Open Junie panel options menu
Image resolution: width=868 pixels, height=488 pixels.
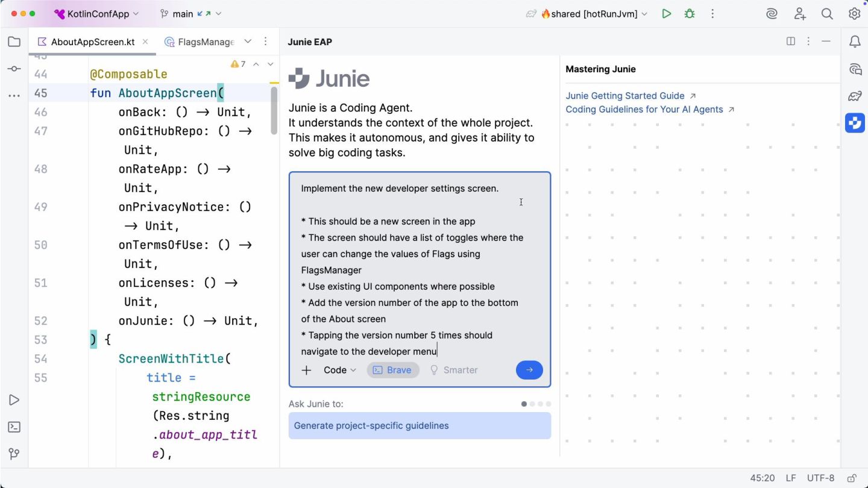808,42
